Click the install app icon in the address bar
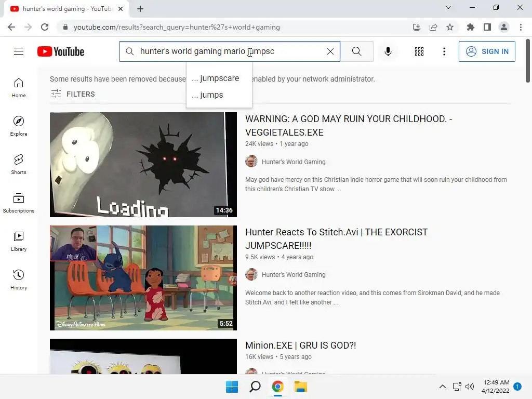 [x=416, y=27]
